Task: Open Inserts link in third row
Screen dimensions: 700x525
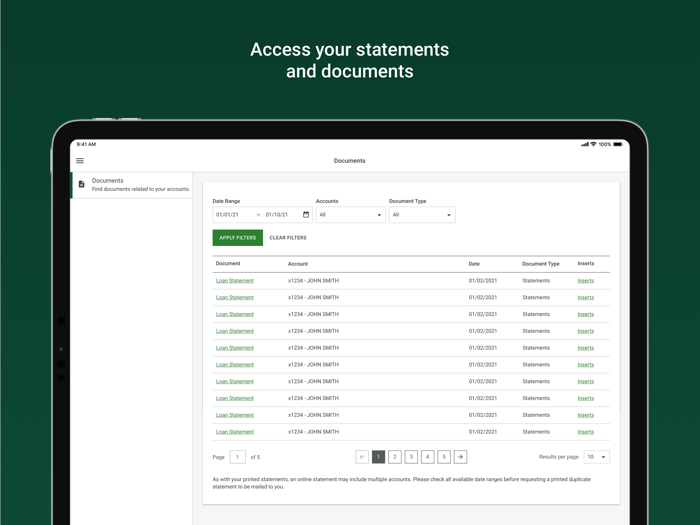Action: pos(586,314)
